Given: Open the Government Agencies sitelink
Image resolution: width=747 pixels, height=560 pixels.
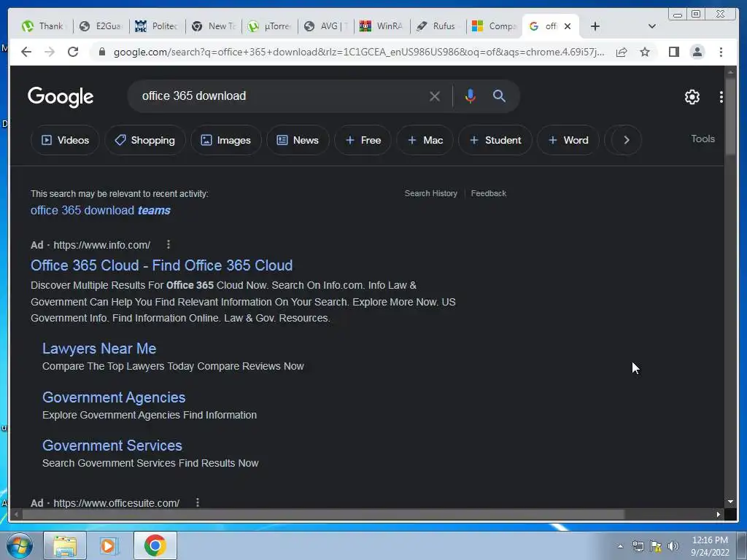Looking at the screenshot, I should click(x=113, y=397).
